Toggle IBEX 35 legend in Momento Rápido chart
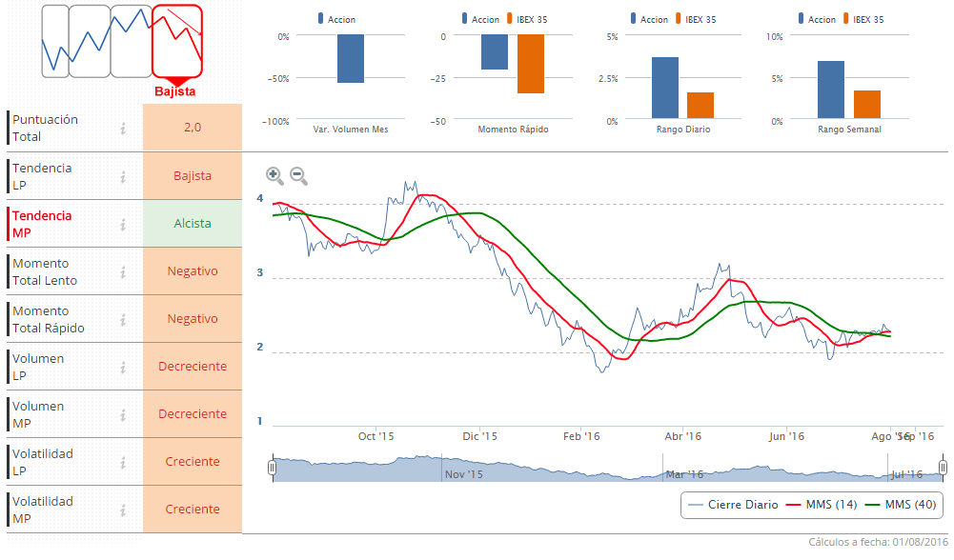Image resolution: width=954 pixels, height=560 pixels. click(527, 19)
